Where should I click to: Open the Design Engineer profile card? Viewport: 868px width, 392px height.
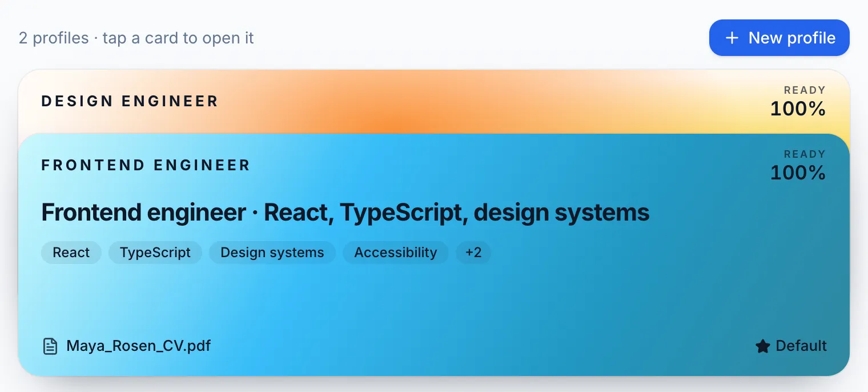(x=433, y=102)
